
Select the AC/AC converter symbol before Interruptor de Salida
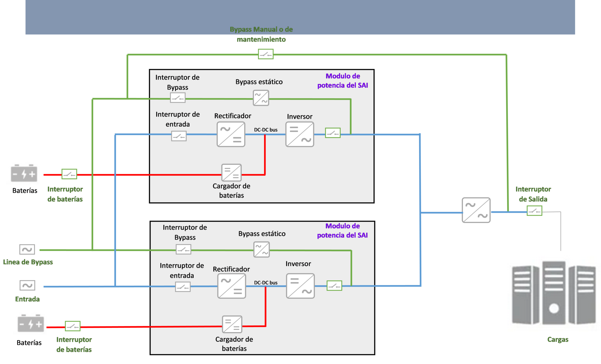point(476,210)
